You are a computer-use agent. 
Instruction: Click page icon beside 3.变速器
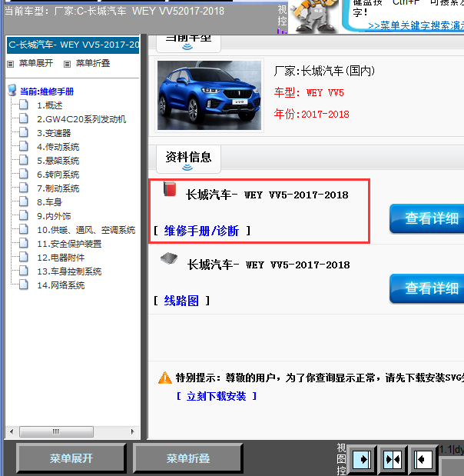(24, 132)
